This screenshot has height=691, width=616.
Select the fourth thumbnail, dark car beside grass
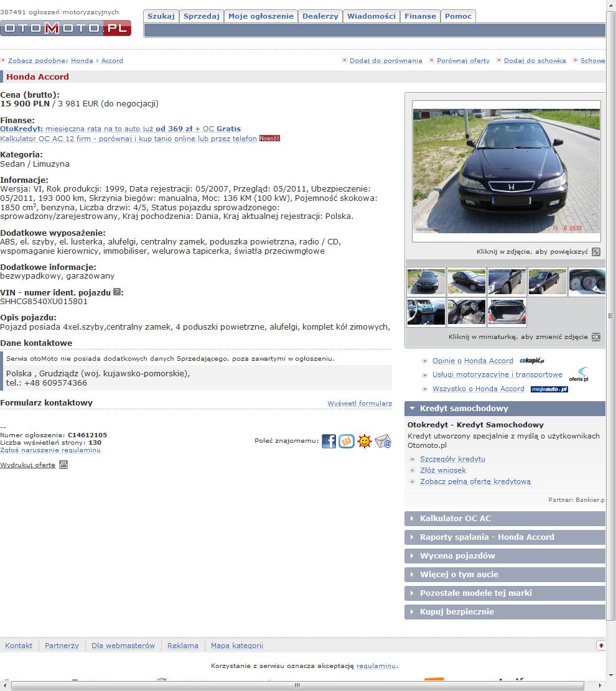[548, 282]
